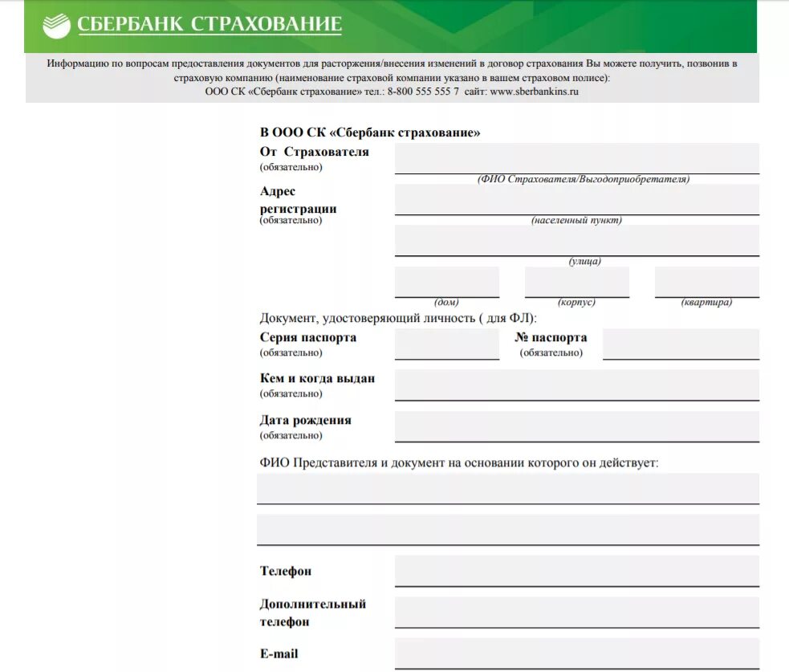The height and width of the screenshot is (672, 789).
Task: Click the Адрес регистрации label
Action: pos(298,200)
